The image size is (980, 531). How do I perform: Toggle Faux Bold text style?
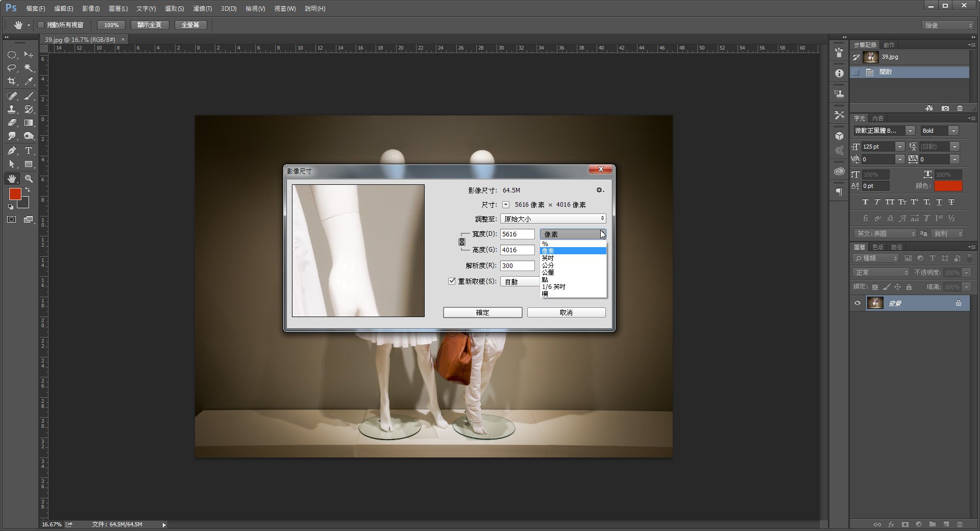pos(865,202)
